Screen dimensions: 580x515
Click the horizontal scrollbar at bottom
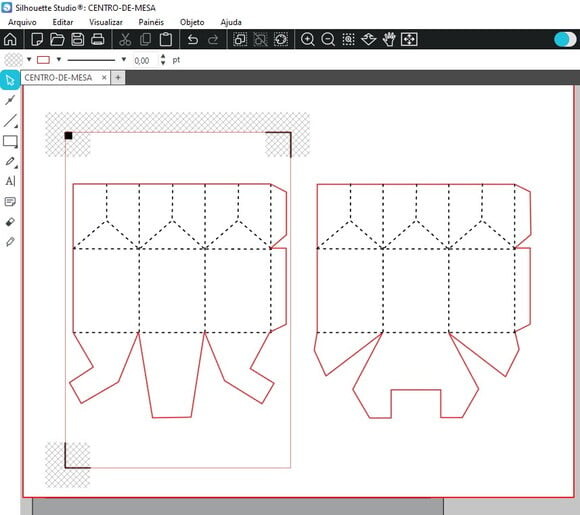click(x=238, y=506)
